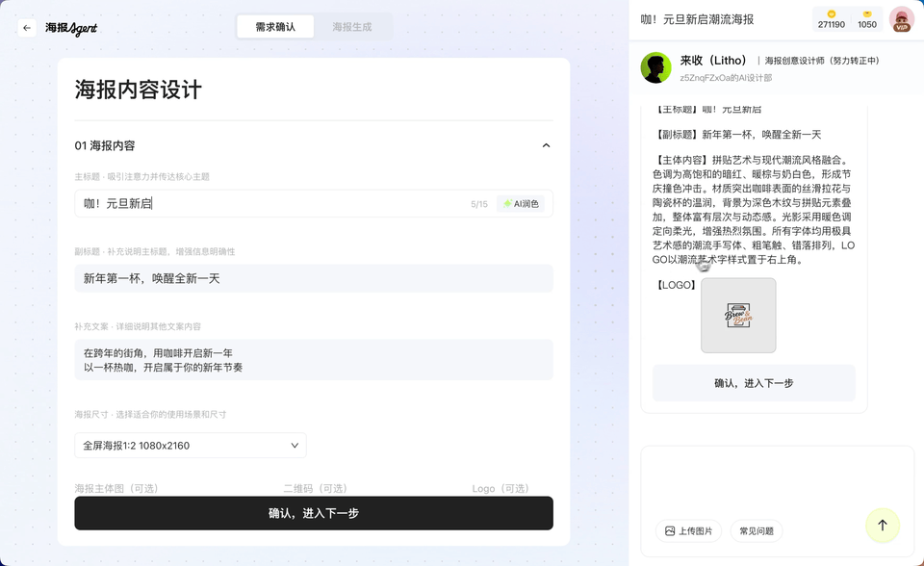Image resolution: width=924 pixels, height=566 pixels.
Task: Switch to the 海报生成 tab
Action: (350, 27)
